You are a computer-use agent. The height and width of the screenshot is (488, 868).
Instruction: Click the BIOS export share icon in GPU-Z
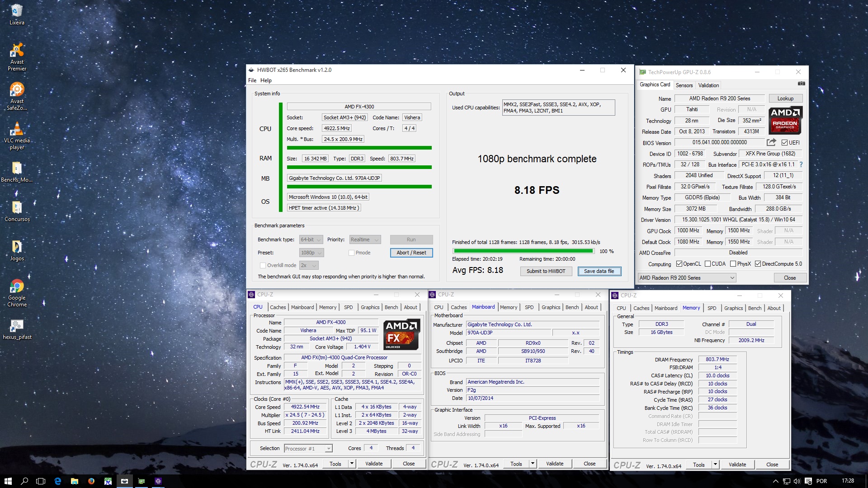point(771,142)
